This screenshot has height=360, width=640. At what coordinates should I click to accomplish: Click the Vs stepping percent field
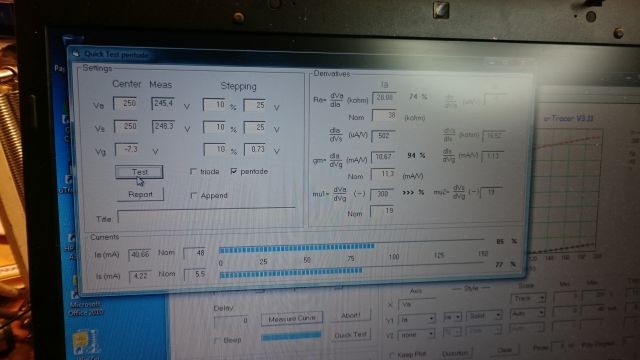(215, 127)
